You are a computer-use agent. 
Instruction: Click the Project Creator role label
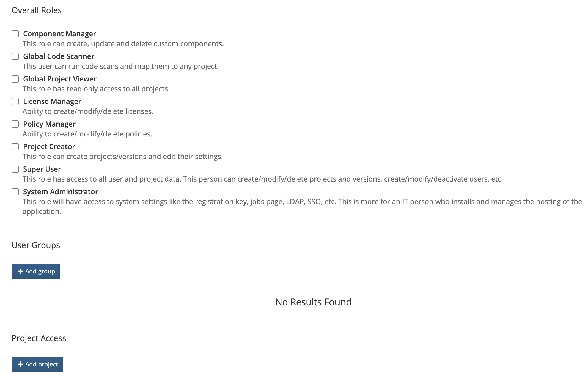point(49,147)
